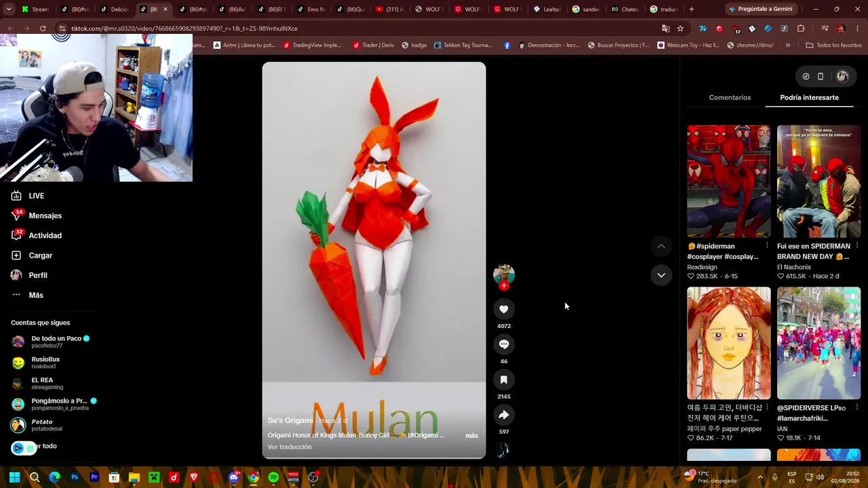Open Discord from the taskbar
868x488 pixels.
[x=234, y=477]
